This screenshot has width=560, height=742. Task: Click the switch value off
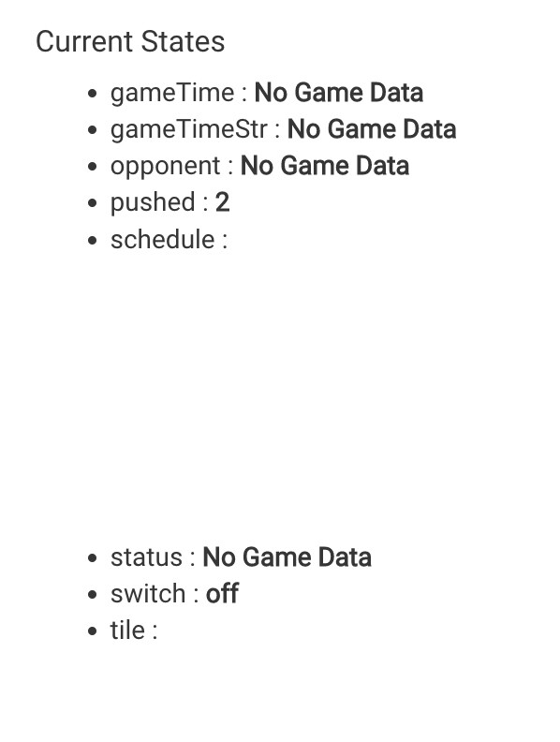[222, 594]
